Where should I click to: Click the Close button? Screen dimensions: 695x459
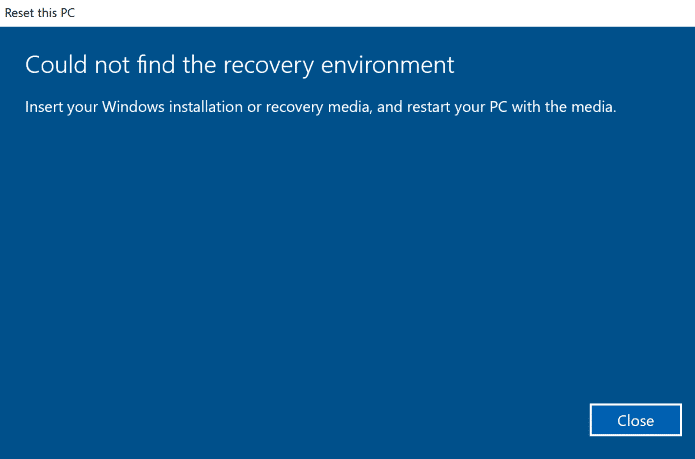[635, 420]
